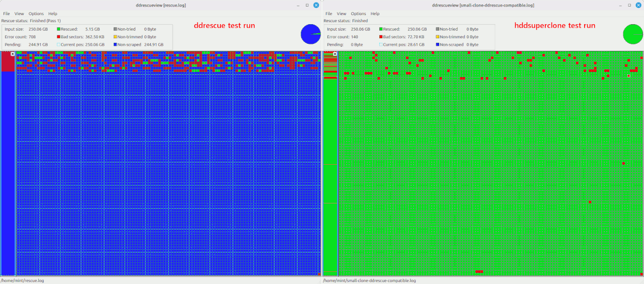
Task: Open File menu in small-clone-ddrescue-compatible.log window
Action: (329, 14)
